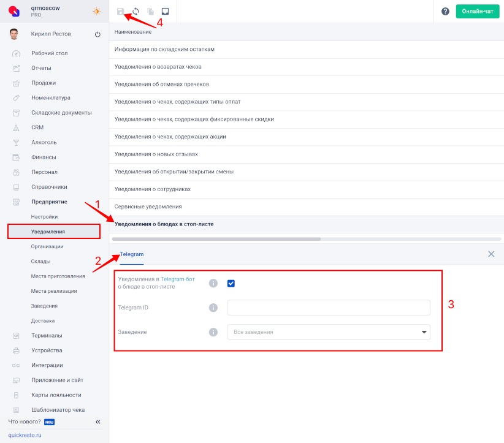Click info icon next to Заведение
This screenshot has width=504, height=443.
(x=213, y=332)
